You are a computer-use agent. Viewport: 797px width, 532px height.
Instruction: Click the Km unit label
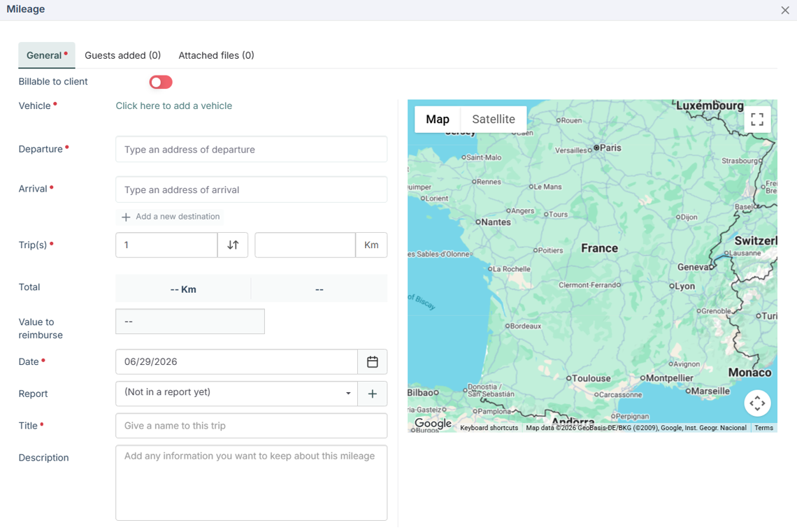[x=371, y=245]
